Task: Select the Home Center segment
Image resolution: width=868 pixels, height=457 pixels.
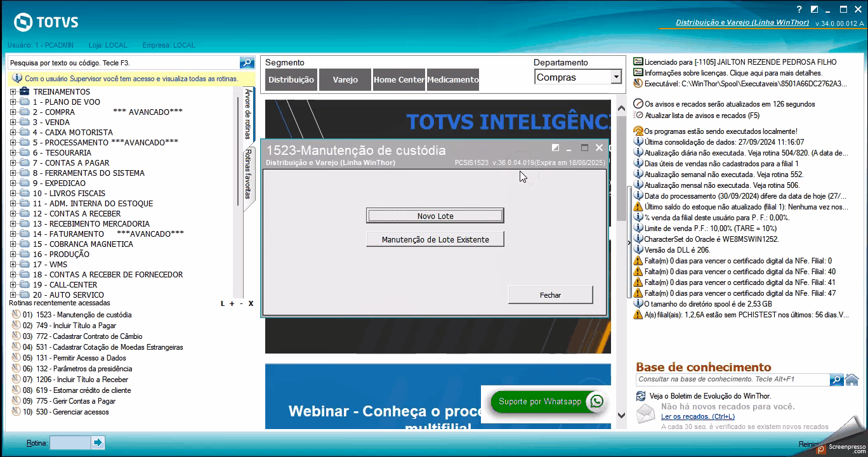Action: point(399,80)
